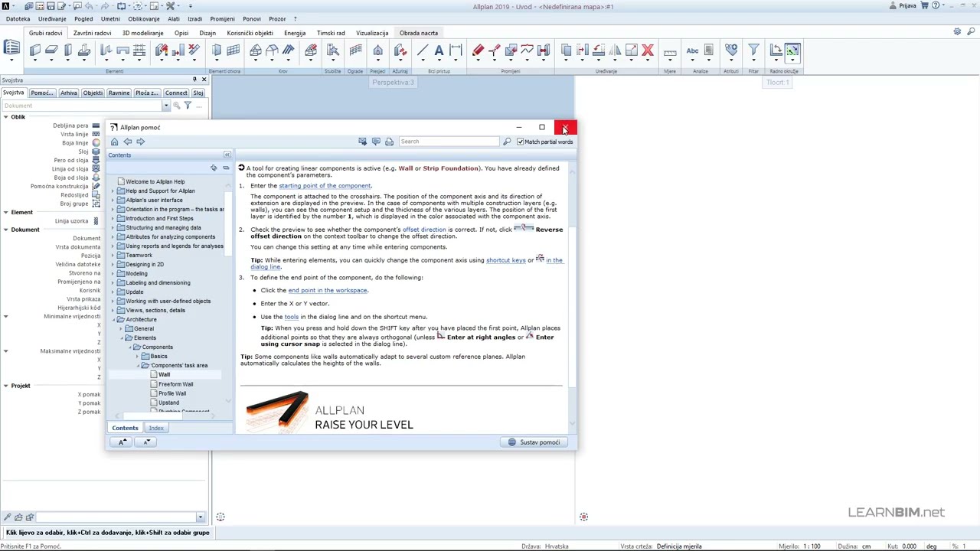
Task: Open the Objekti palette tab
Action: tap(93, 93)
